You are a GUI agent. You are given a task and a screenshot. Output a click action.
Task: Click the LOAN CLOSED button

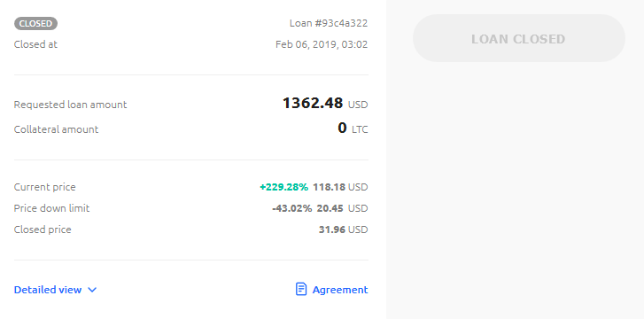click(x=519, y=39)
